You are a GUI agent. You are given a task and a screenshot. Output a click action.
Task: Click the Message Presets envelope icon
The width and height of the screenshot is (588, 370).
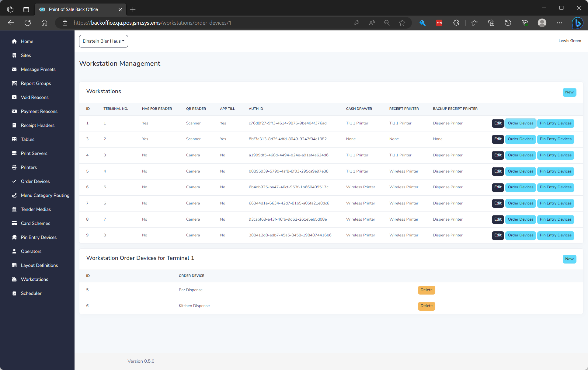click(14, 69)
